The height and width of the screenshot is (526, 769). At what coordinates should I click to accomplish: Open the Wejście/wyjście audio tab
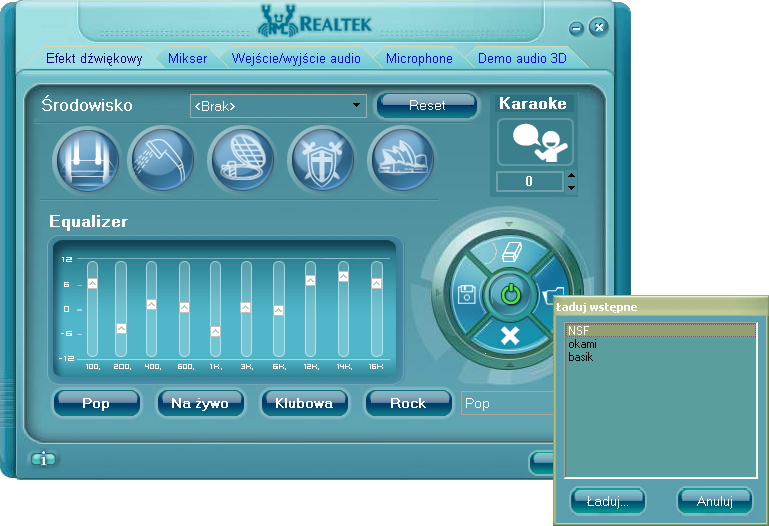296,58
